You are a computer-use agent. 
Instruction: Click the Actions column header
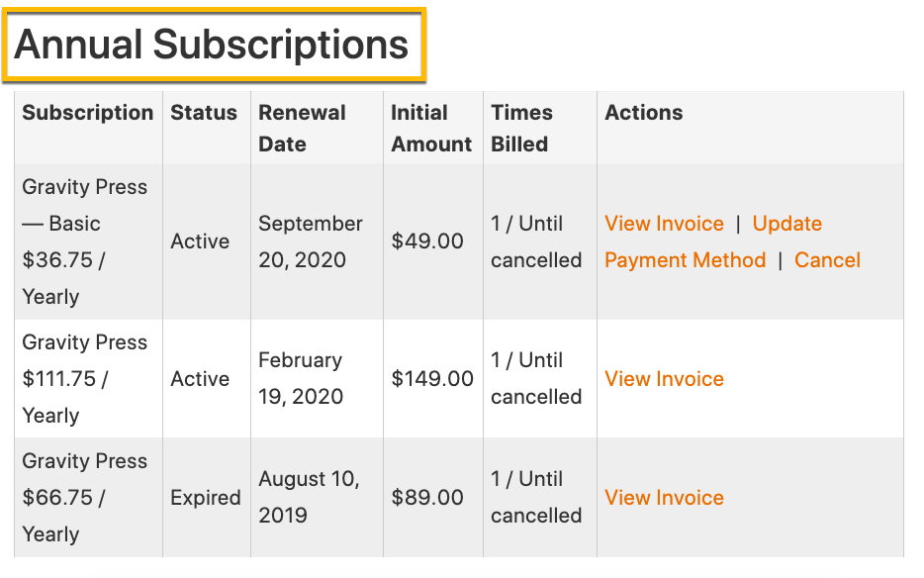[643, 112]
